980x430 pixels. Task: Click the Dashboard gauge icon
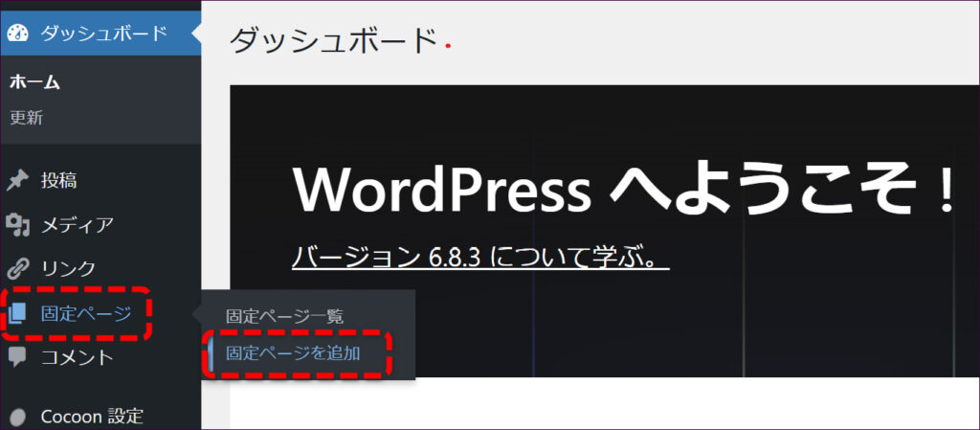[18, 34]
